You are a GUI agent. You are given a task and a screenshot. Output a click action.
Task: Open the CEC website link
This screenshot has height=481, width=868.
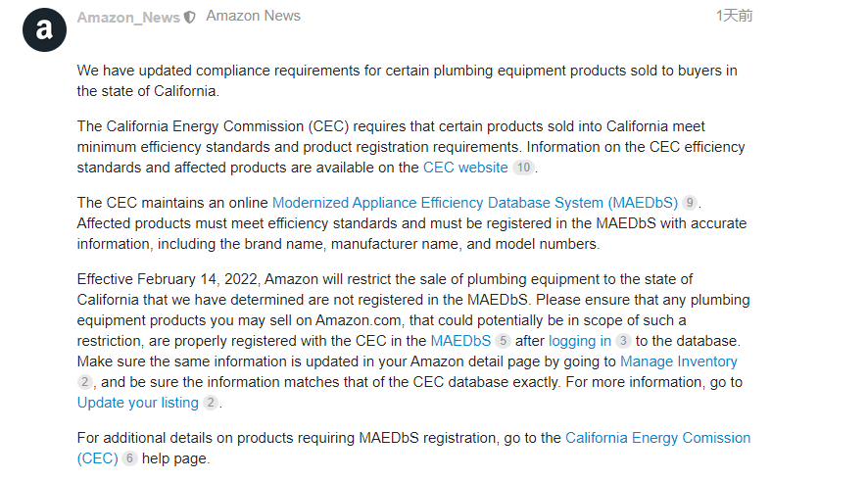(465, 168)
